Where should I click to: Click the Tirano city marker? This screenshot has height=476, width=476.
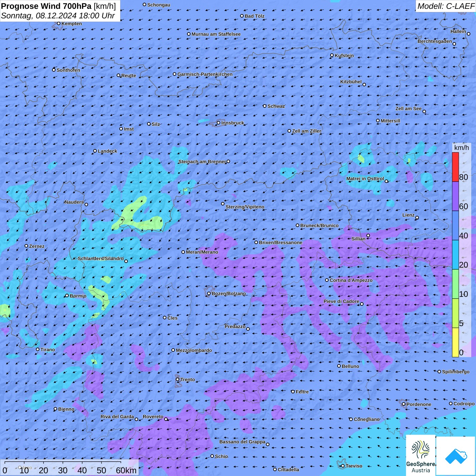(38, 349)
